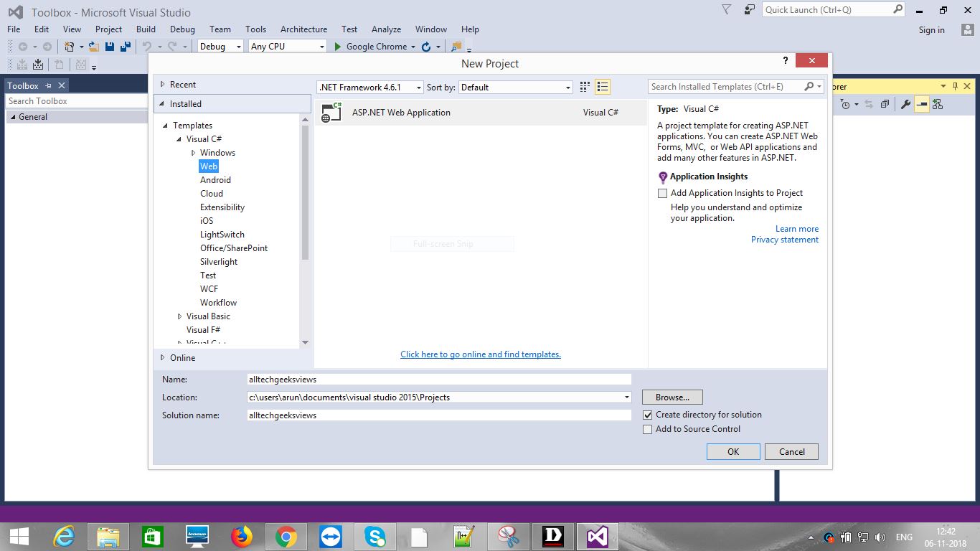
Task: Switch templates to small icons view
Action: point(585,87)
